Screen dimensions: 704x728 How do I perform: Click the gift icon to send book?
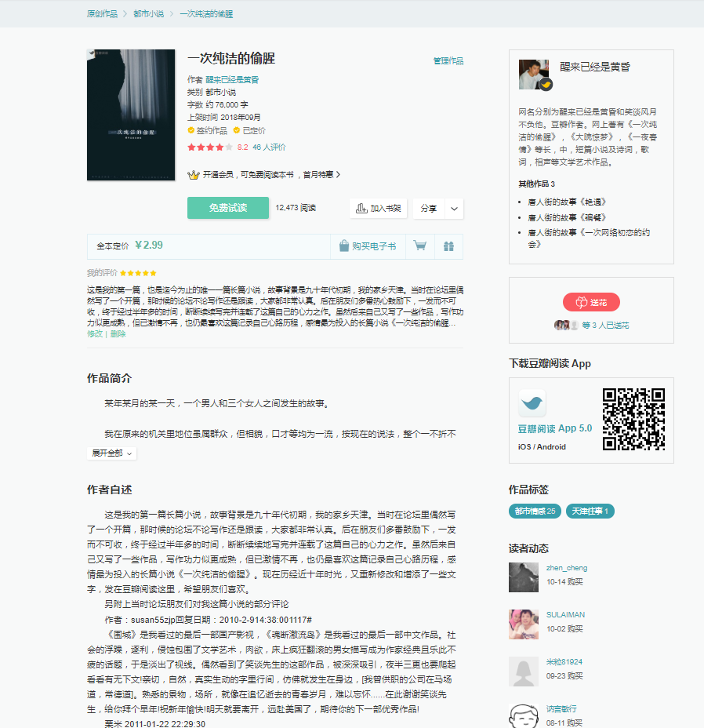point(448,246)
